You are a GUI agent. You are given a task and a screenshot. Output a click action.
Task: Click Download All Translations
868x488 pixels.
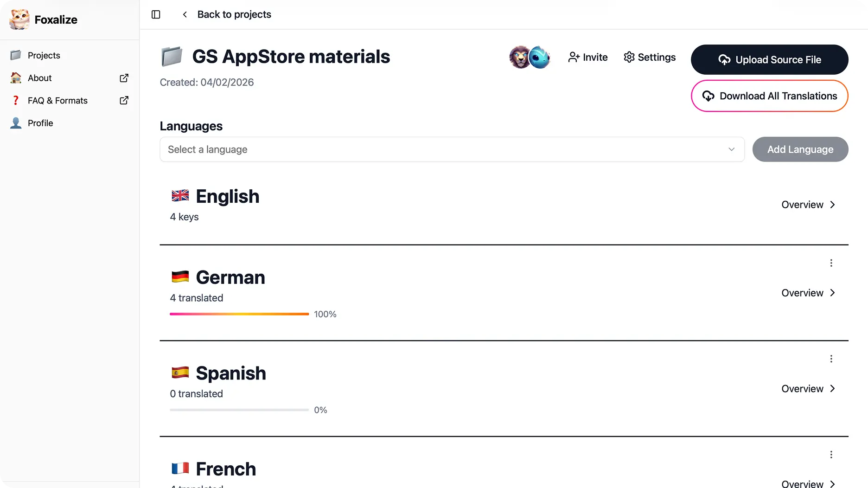coord(769,96)
